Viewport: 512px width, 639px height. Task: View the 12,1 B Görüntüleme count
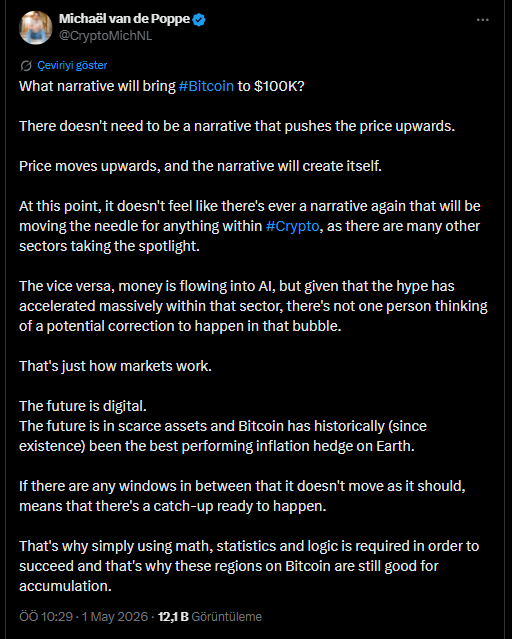click(210, 617)
